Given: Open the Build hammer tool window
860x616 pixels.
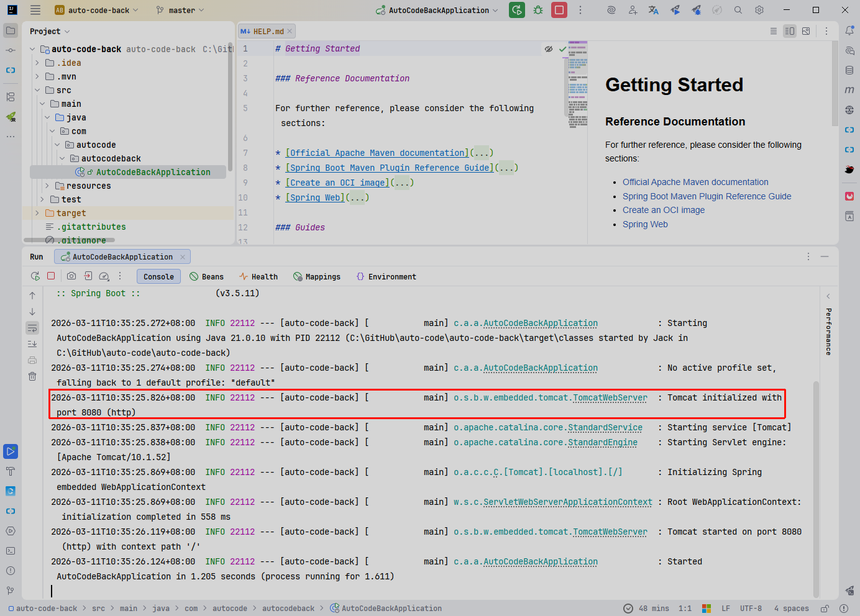Looking at the screenshot, I should (x=11, y=471).
